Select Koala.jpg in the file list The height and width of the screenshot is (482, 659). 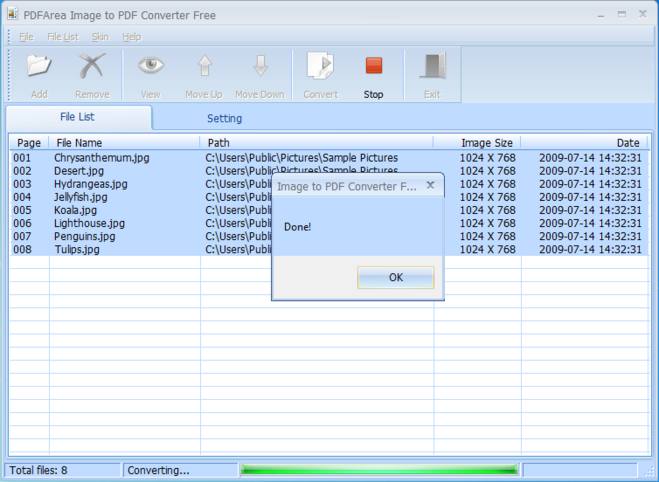point(75,210)
